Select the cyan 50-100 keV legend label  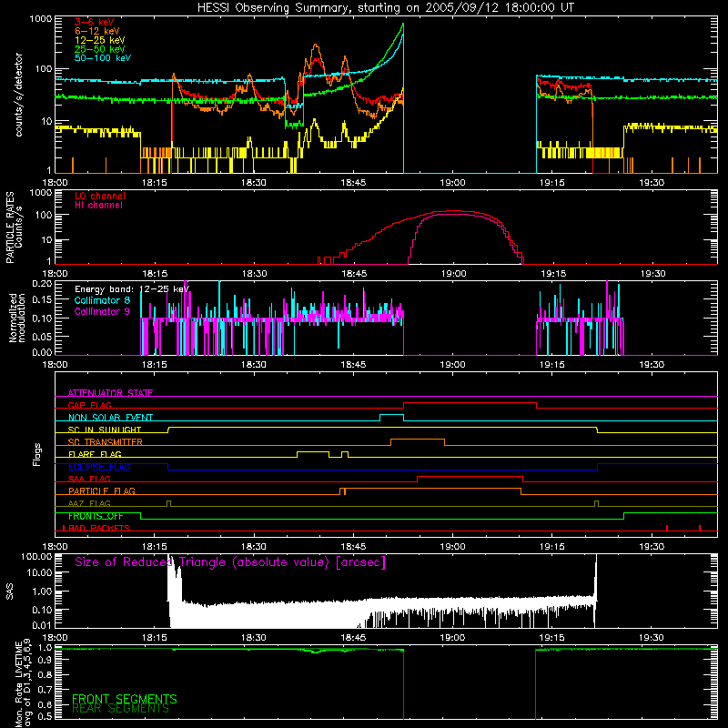pyautogui.click(x=103, y=57)
